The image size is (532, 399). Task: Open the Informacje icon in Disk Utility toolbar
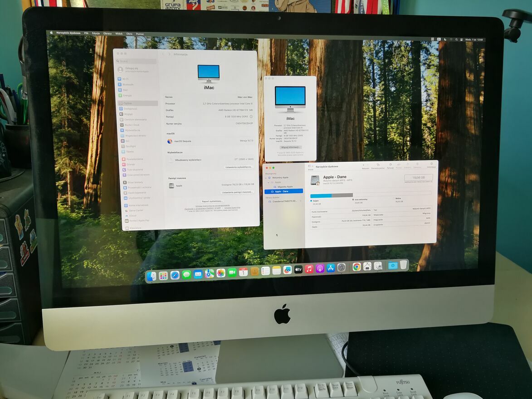tap(430, 165)
